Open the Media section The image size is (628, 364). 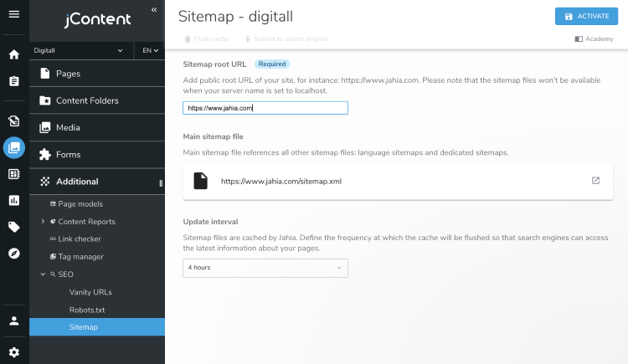pos(97,127)
